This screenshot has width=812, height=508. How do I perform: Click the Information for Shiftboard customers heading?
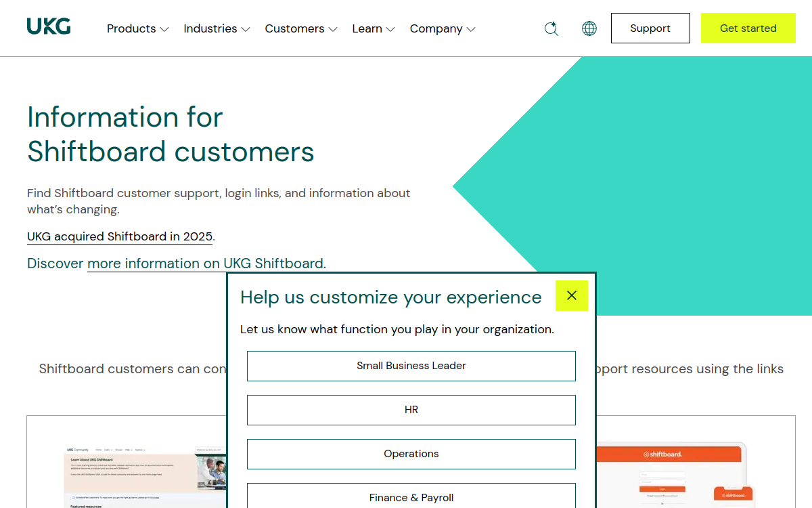coord(171,134)
